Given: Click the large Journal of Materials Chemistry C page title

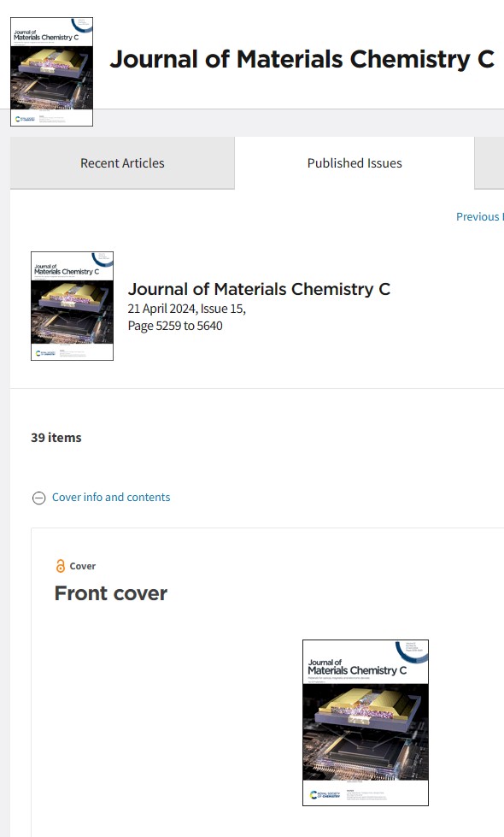Looking at the screenshot, I should pos(302,59).
